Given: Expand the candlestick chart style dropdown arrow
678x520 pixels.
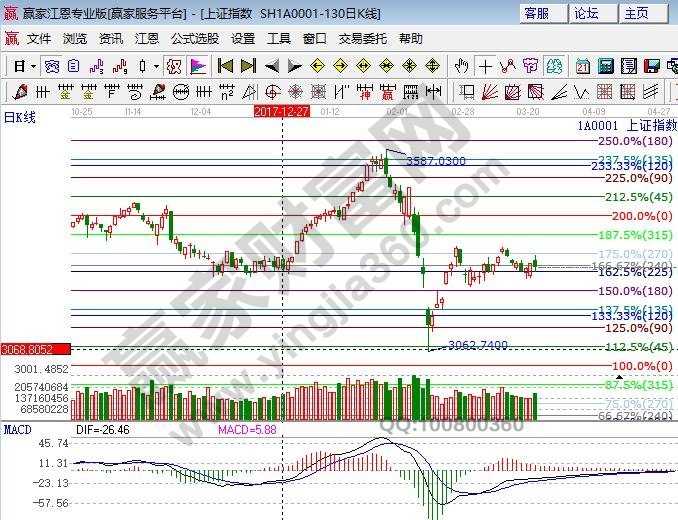Looking at the screenshot, I should (x=155, y=66).
